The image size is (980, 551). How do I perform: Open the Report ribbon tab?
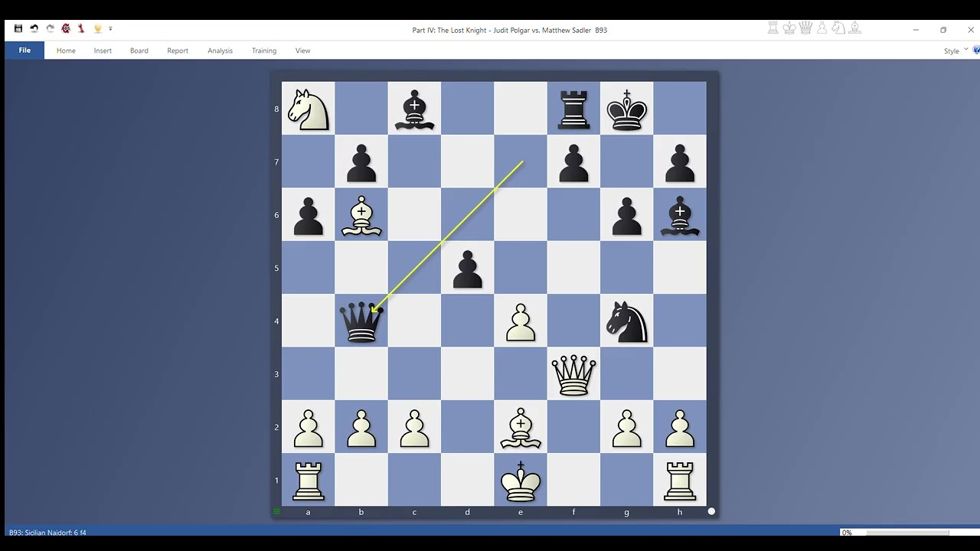[178, 51]
